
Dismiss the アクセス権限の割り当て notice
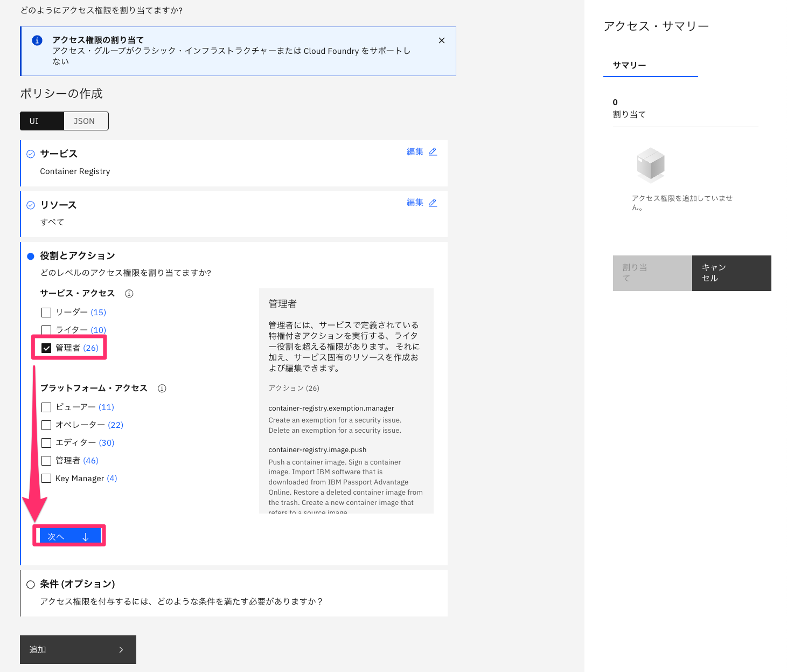point(441,40)
